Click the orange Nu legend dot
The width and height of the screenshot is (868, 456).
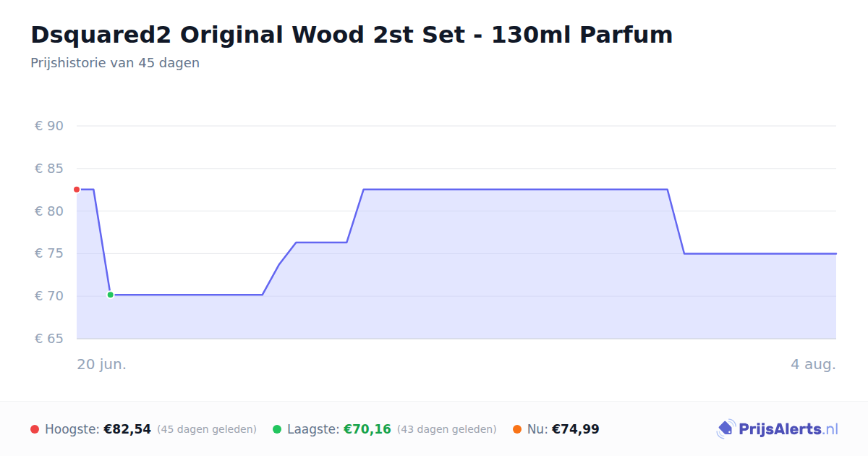coord(517,429)
